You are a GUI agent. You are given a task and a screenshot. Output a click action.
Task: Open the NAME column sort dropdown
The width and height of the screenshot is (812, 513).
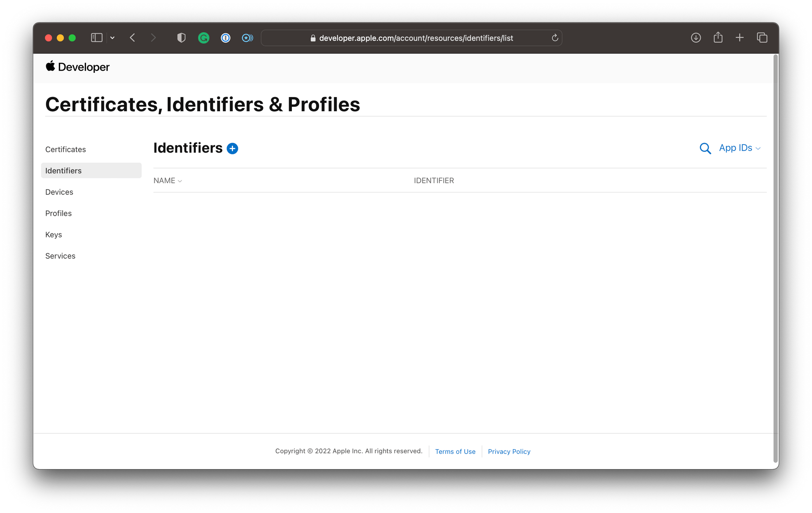[x=168, y=180]
